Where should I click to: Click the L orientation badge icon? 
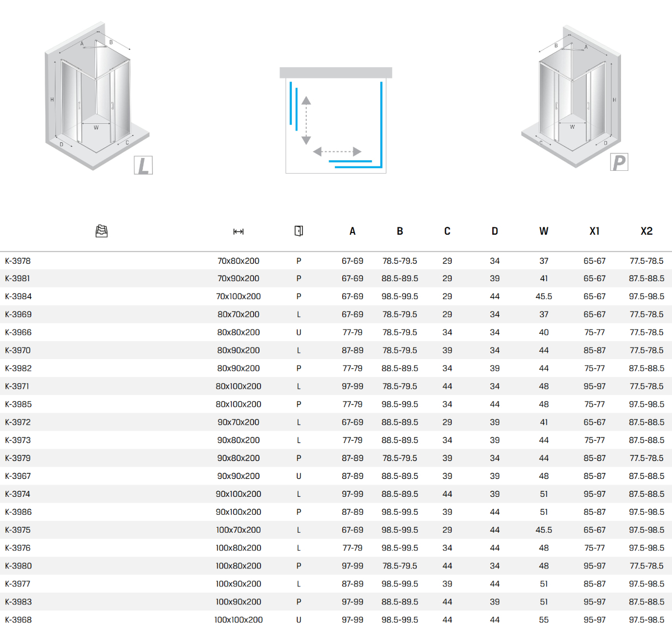point(143,165)
